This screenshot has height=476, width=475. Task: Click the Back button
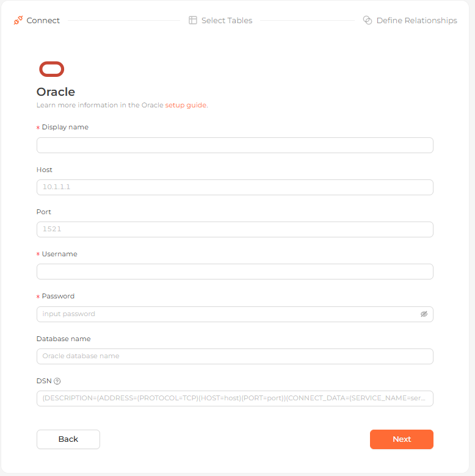(x=68, y=439)
